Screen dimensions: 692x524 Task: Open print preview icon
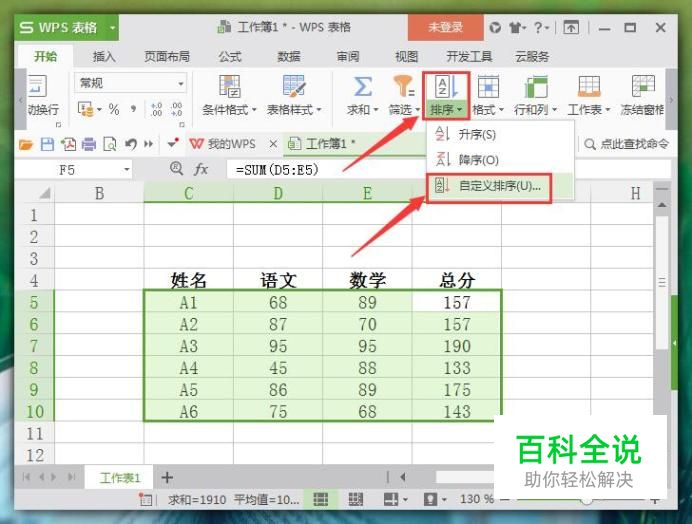click(110, 144)
